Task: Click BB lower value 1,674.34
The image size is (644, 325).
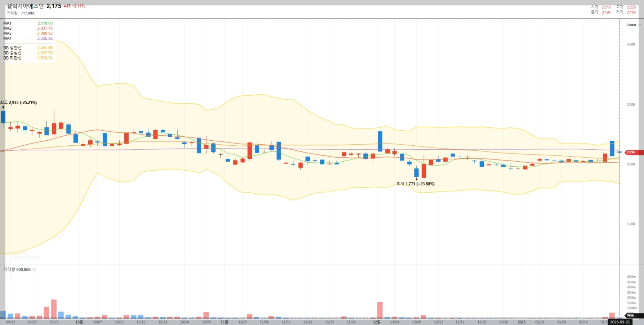Action: (45, 58)
